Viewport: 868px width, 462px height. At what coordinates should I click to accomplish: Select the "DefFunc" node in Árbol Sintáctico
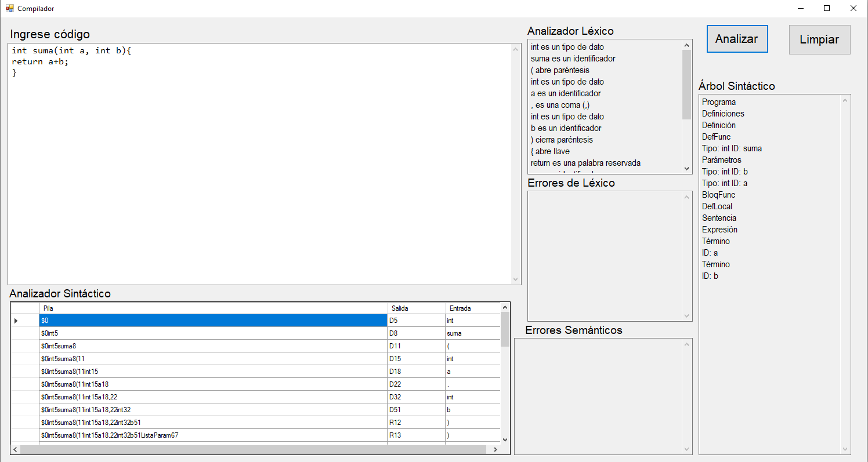716,136
